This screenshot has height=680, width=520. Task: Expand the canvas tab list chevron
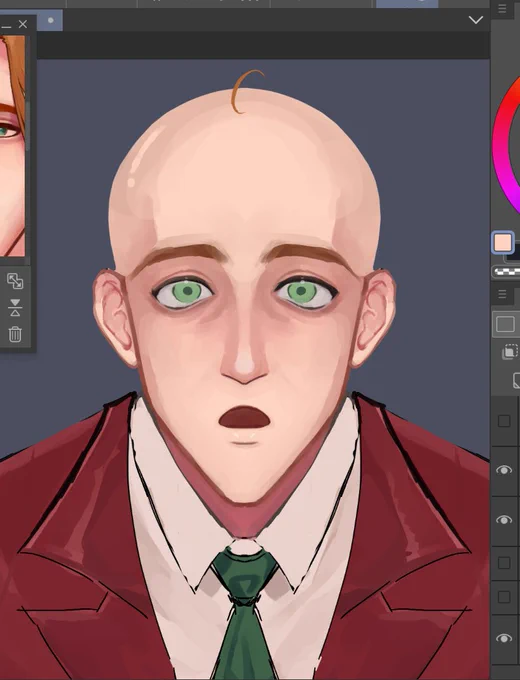[476, 20]
